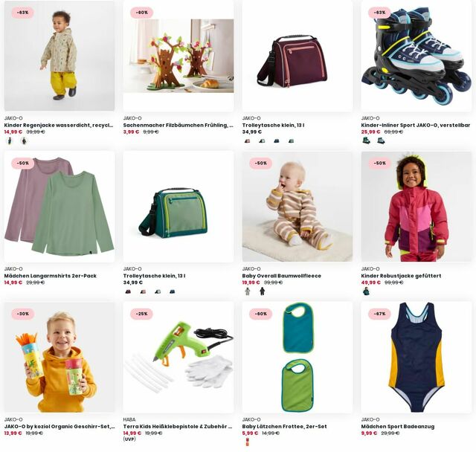Click the green Trolleytasche bag image
This screenshot has height=452, width=476.
178,207
